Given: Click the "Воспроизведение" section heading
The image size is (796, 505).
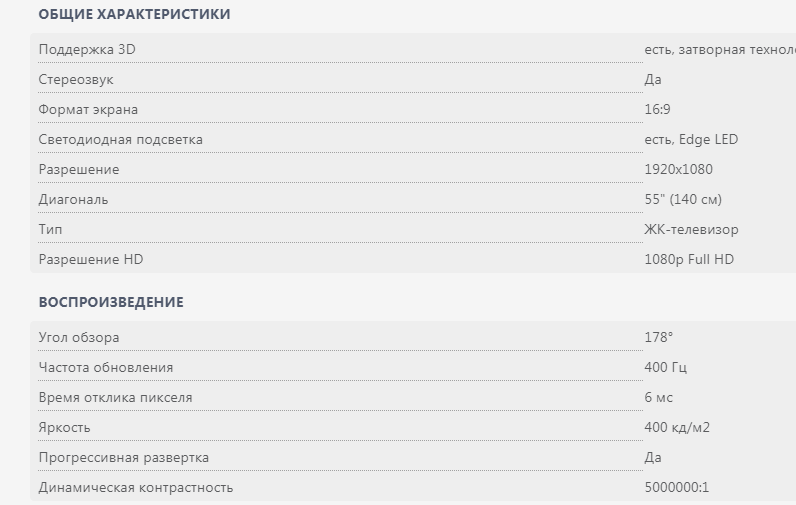Looking at the screenshot, I should pyautogui.click(x=111, y=302).
